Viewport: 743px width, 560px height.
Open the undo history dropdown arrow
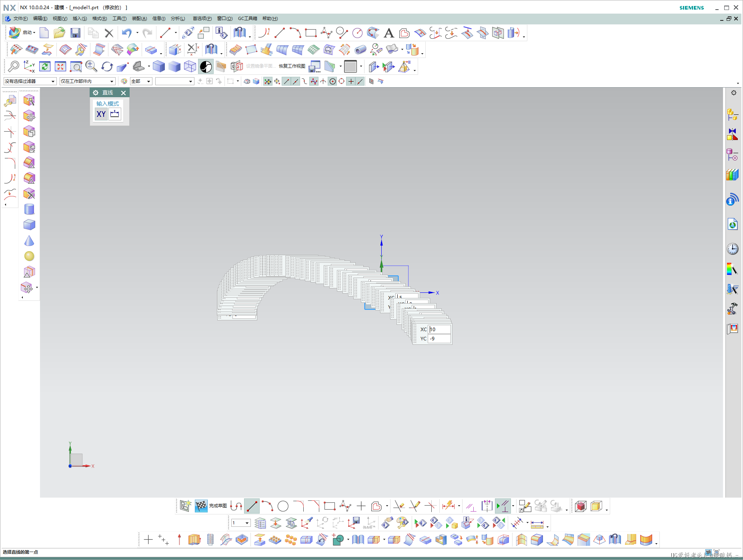137,33
